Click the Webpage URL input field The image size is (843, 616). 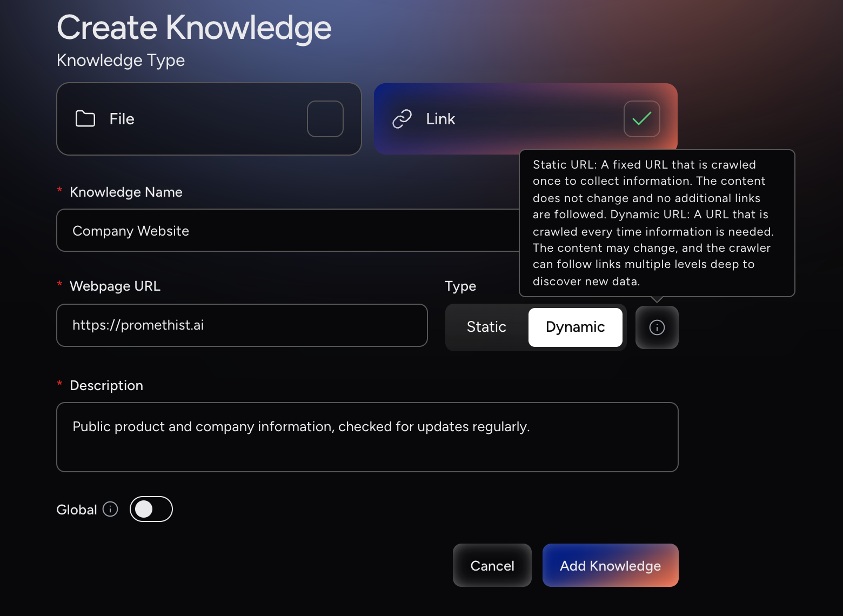tap(242, 325)
